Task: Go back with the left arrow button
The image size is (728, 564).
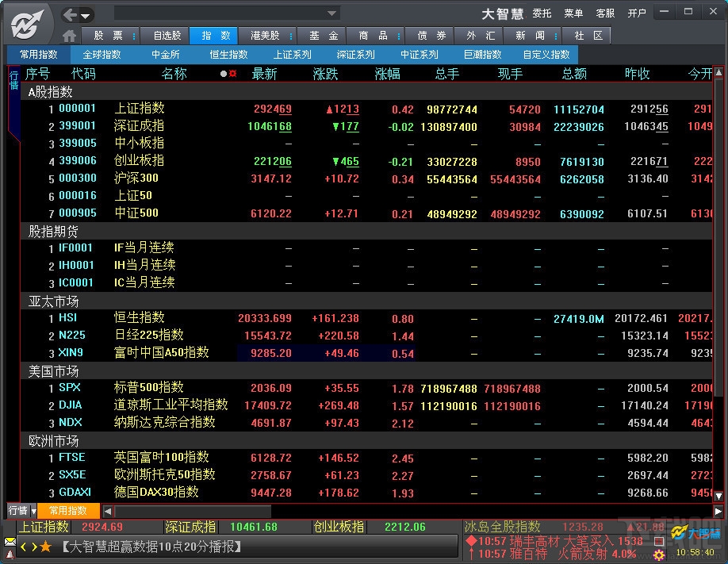Action: tap(70, 15)
